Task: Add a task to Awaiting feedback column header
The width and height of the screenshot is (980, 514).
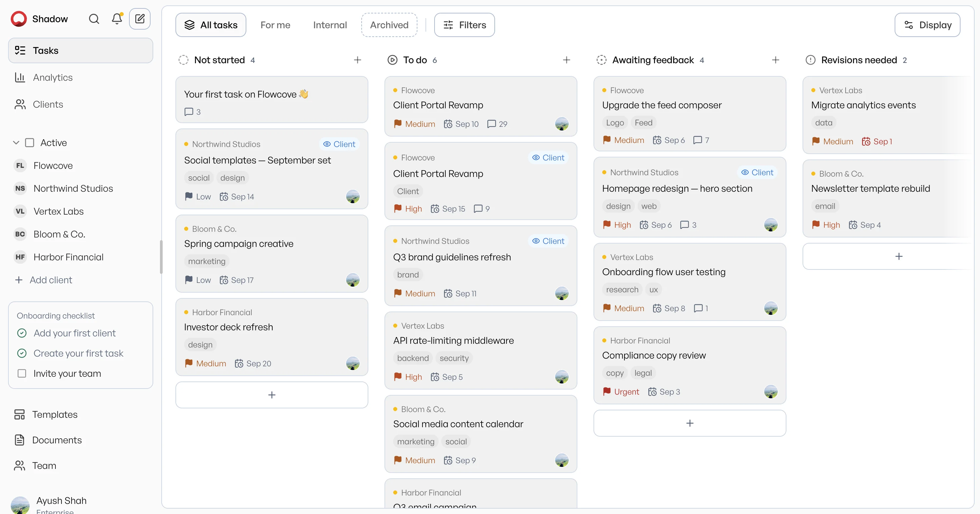Action: click(776, 60)
